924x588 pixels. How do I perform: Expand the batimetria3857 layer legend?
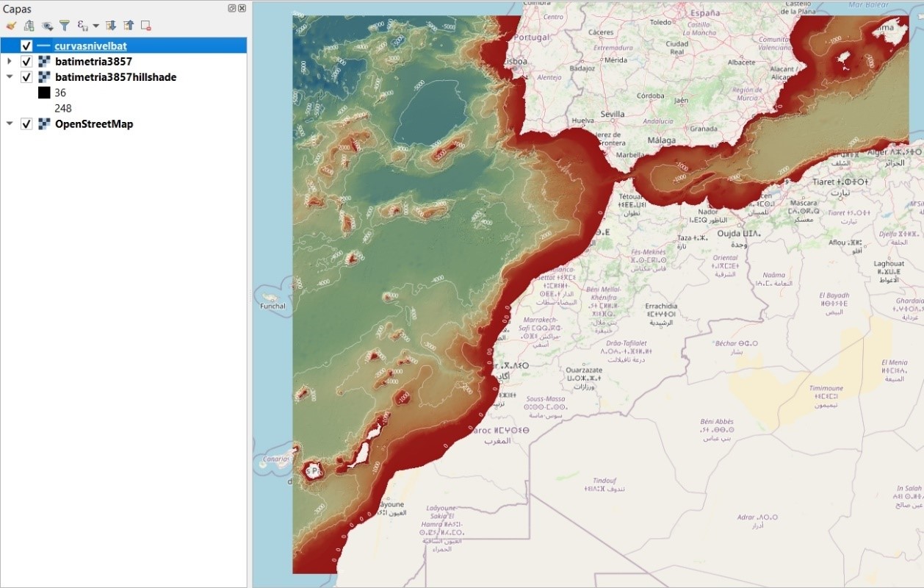click(x=10, y=61)
